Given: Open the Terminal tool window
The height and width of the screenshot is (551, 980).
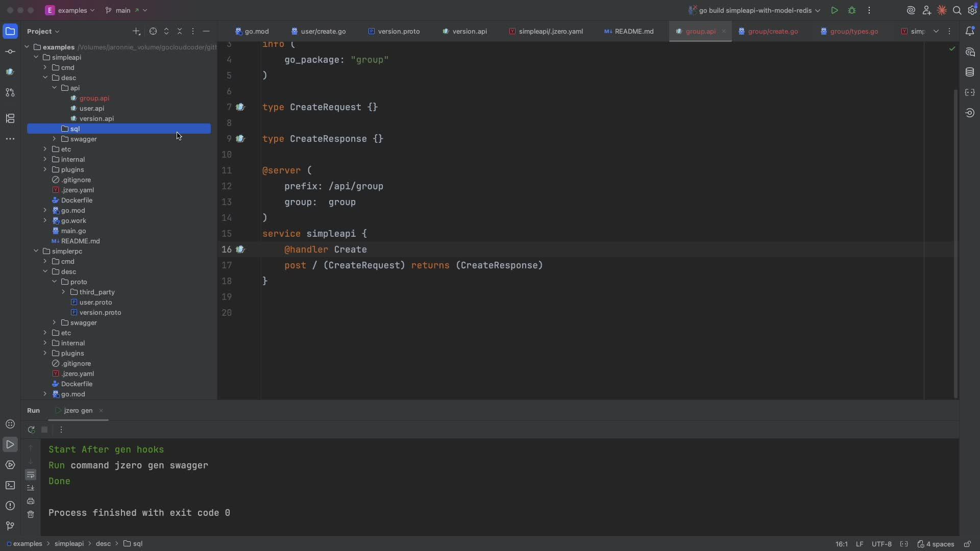Looking at the screenshot, I should click(10, 485).
